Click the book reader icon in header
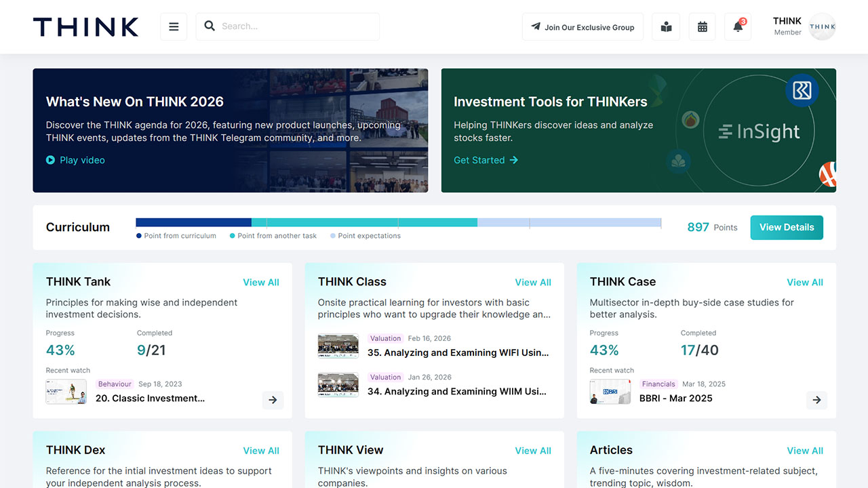868x488 pixels. pos(666,27)
